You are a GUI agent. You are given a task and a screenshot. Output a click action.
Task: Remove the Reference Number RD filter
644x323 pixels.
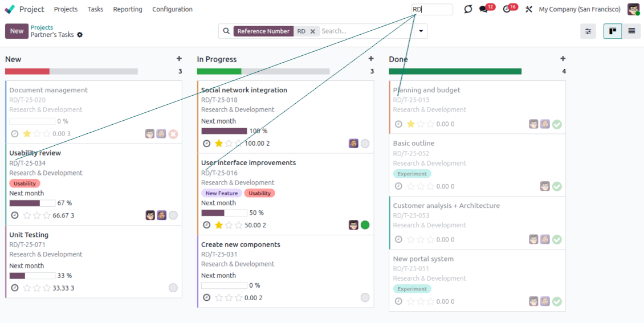[312, 31]
